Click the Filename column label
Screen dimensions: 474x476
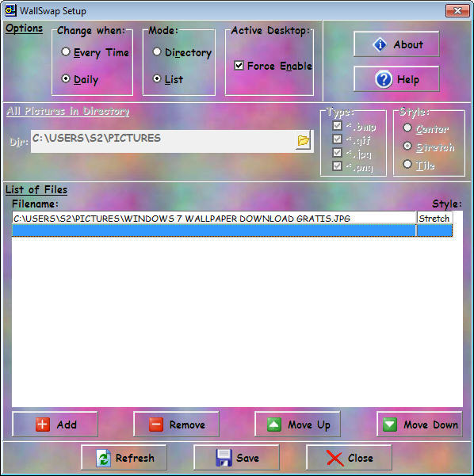(35, 204)
